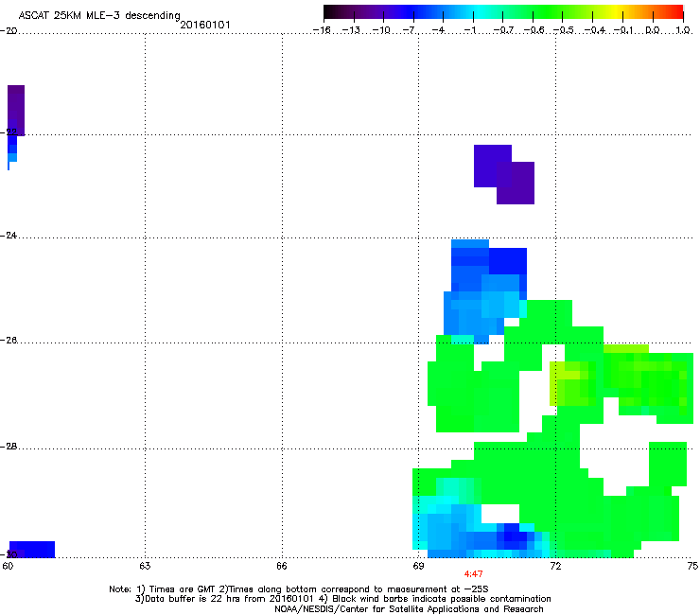Click the longitude axis label "63"

(145, 566)
